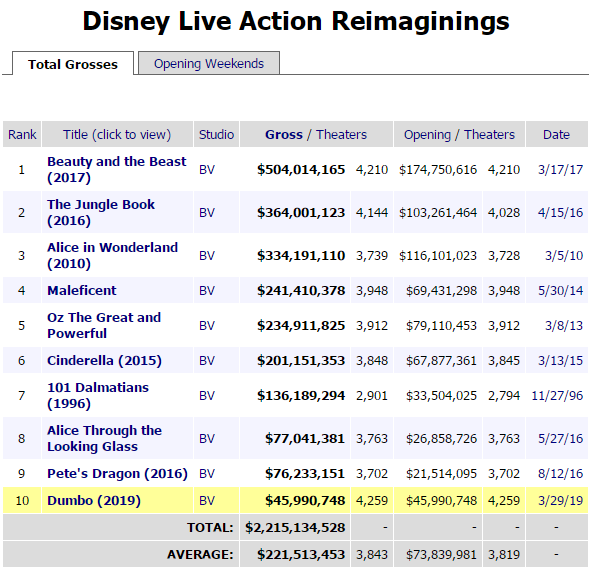View Cinderella (2015) details

coord(104,360)
